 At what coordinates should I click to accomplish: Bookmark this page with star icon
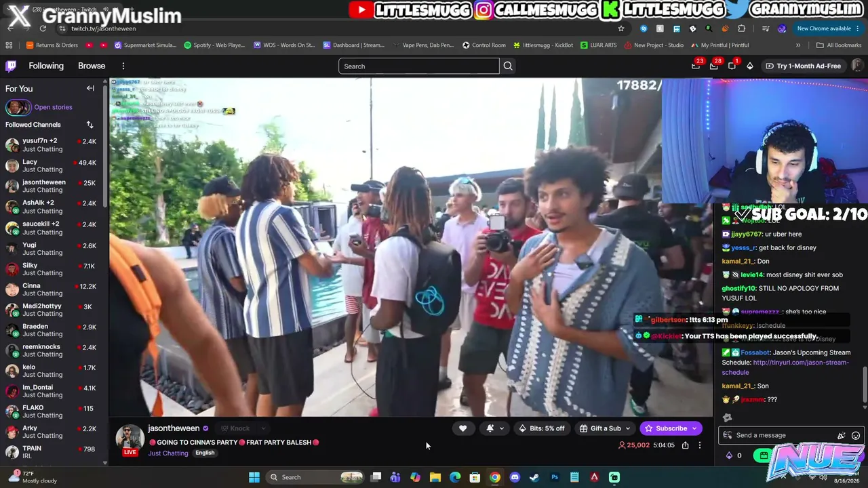620,28
